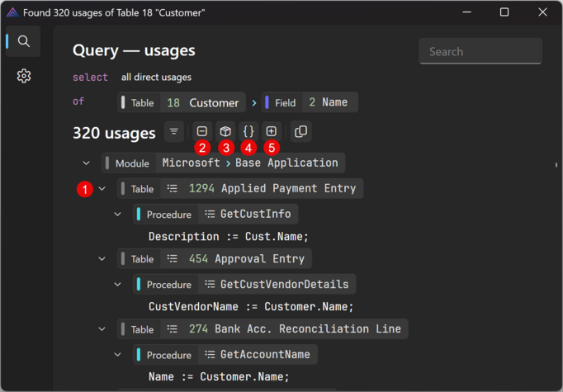
Task: Expand all results with the plus icon
Action: [272, 132]
